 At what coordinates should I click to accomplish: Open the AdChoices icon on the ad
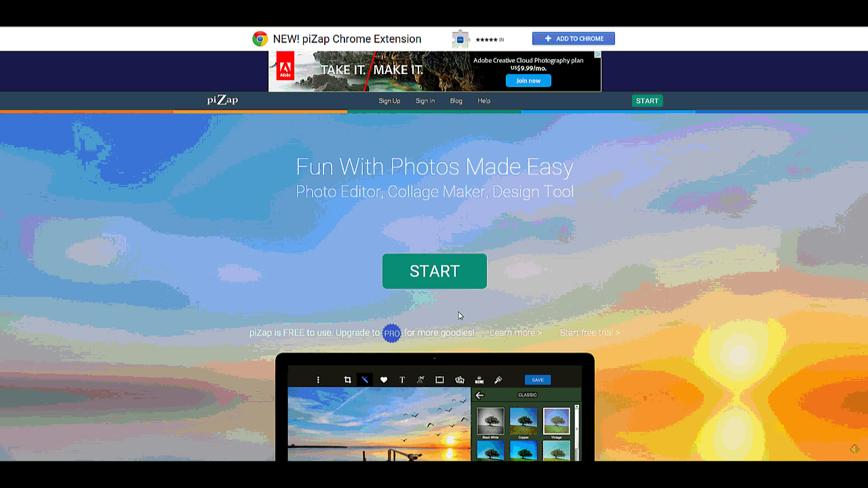pyautogui.click(x=597, y=55)
